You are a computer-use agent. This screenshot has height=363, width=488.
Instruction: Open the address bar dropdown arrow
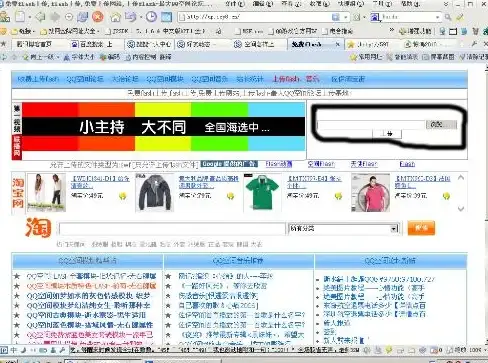click(x=346, y=17)
